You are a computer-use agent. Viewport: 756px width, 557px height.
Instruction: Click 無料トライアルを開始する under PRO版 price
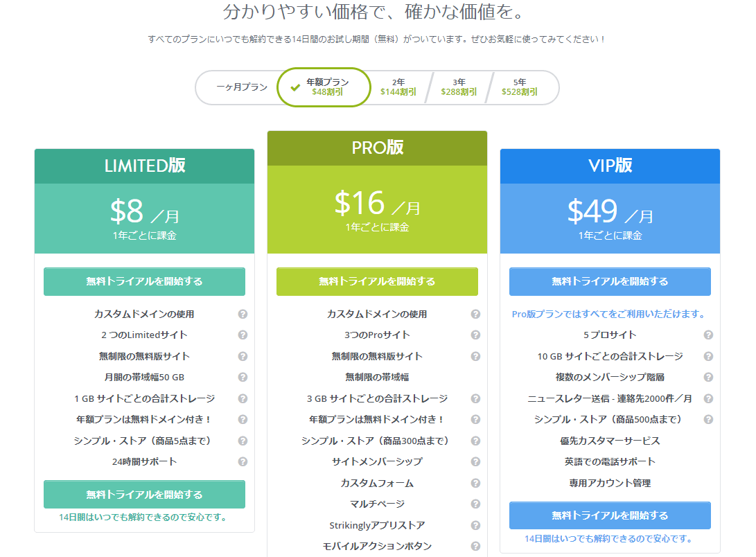[376, 281]
